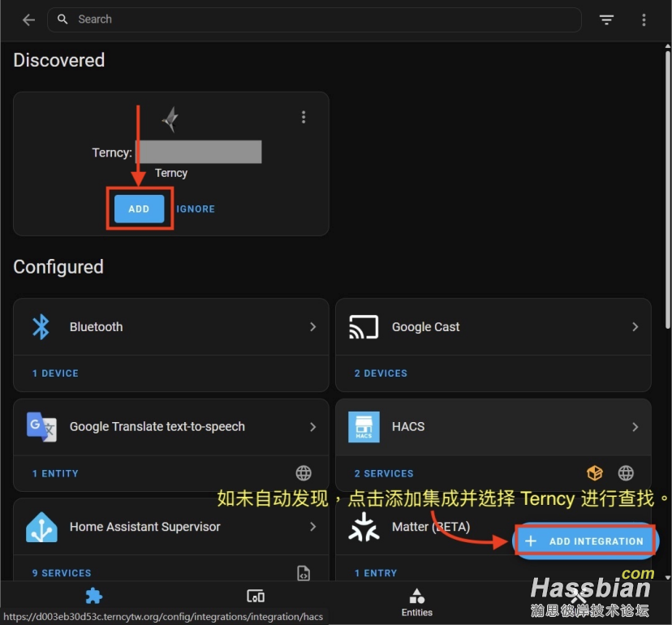Open Matter's 1 Entry link
Screen dimensions: 672x625
tap(376, 573)
